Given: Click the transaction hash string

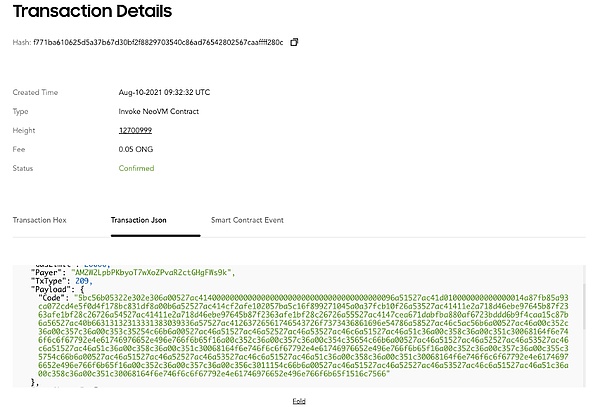Looking at the screenshot, I should pos(157,42).
